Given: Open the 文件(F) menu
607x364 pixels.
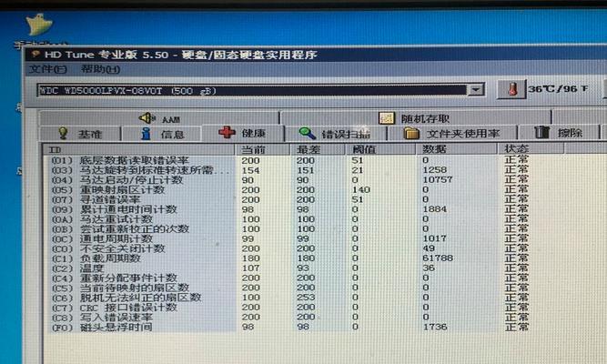Looking at the screenshot, I should coord(47,69).
